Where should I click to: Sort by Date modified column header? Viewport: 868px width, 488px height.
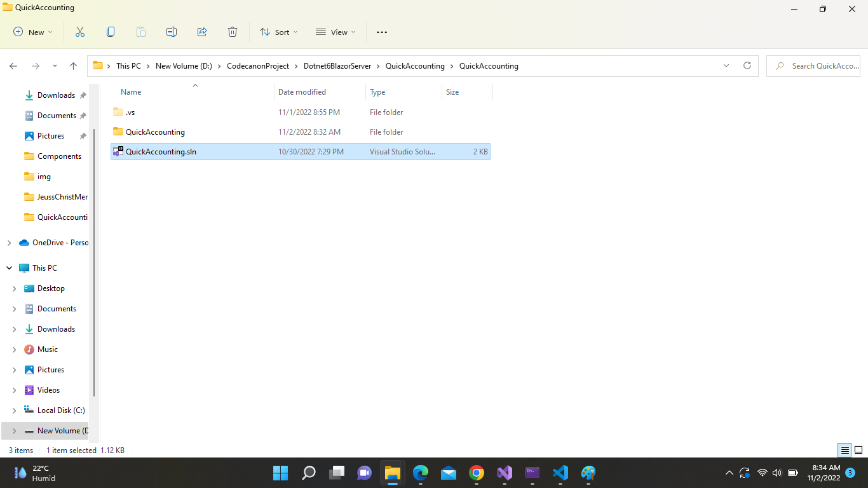(x=302, y=92)
